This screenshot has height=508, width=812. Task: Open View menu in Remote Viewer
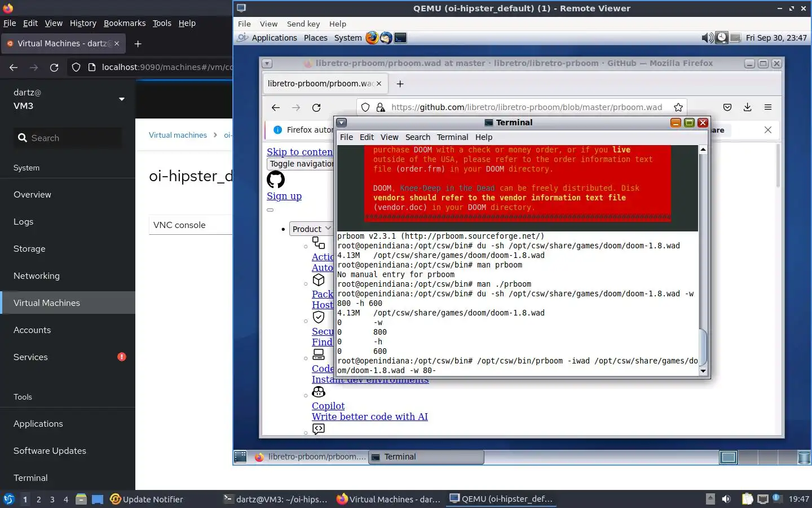(x=268, y=24)
